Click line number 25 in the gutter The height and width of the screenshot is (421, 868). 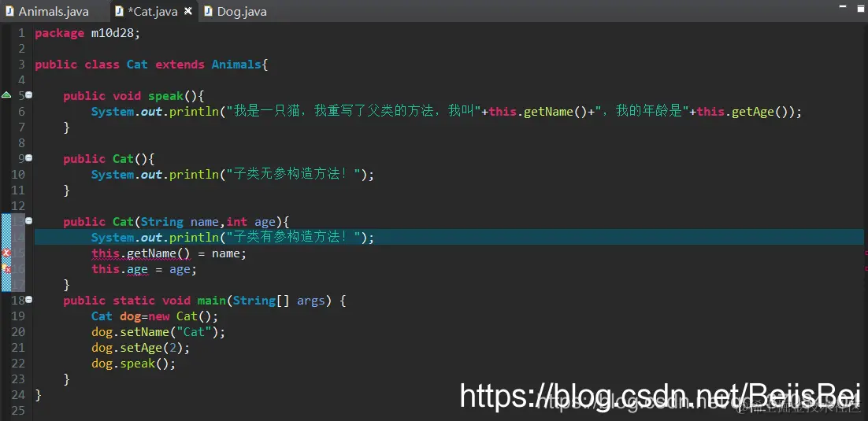click(18, 411)
